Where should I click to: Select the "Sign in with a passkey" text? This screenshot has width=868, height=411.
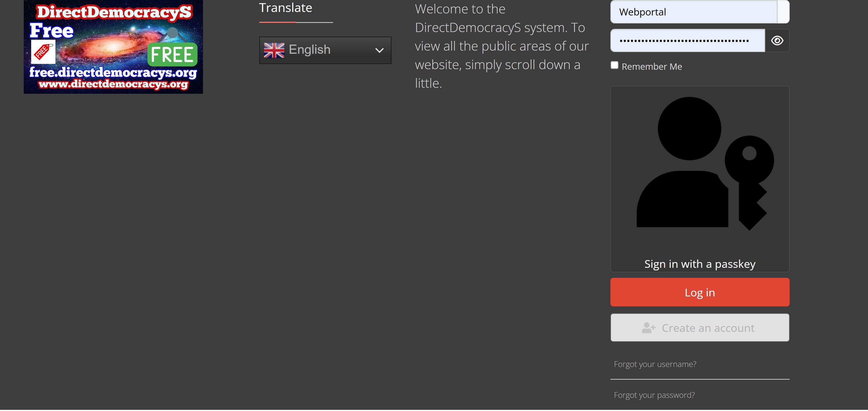(700, 264)
